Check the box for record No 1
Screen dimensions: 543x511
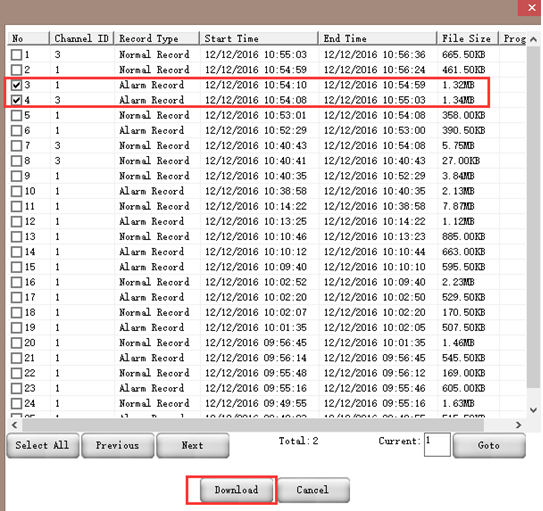(16, 55)
